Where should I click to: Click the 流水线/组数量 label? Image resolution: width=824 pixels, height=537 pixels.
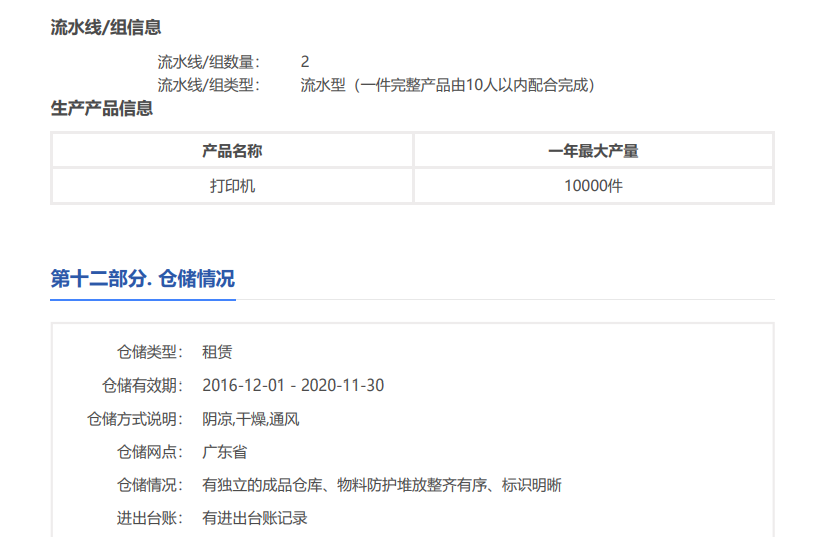208,62
